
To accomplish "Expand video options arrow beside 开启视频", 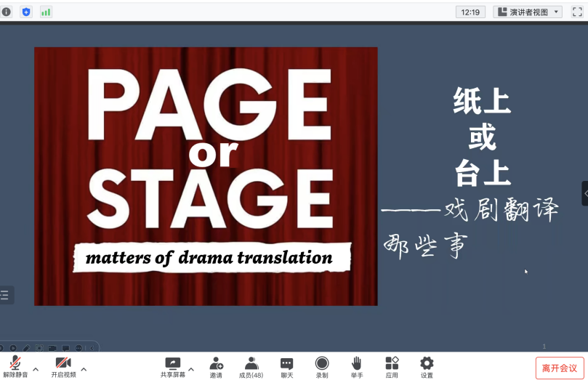I will pos(84,368).
